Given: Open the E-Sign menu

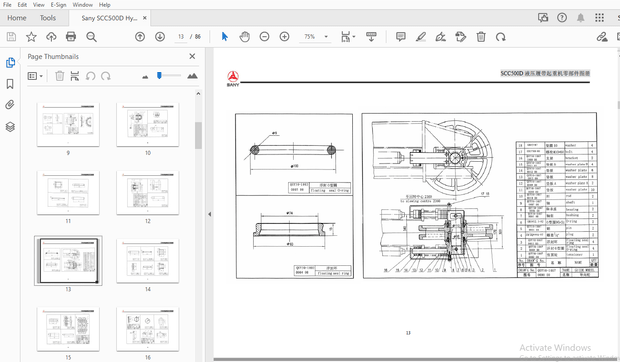Looking at the screenshot, I should click(x=59, y=5).
